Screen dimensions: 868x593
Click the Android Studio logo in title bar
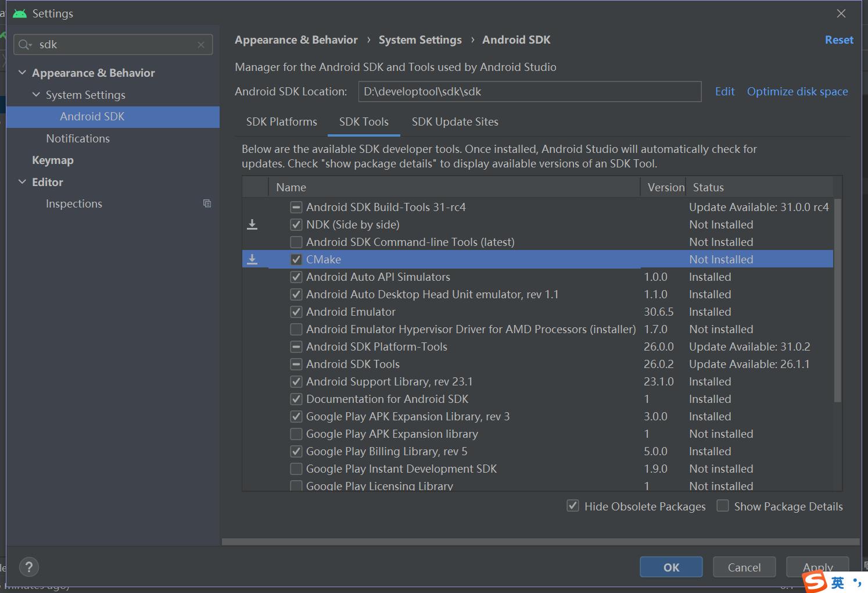tap(20, 13)
